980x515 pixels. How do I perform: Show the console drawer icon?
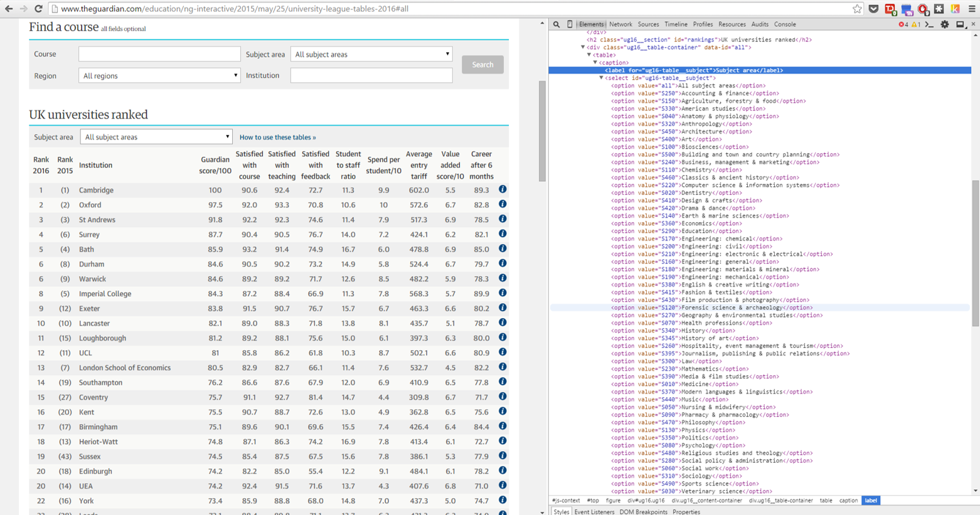(x=930, y=24)
